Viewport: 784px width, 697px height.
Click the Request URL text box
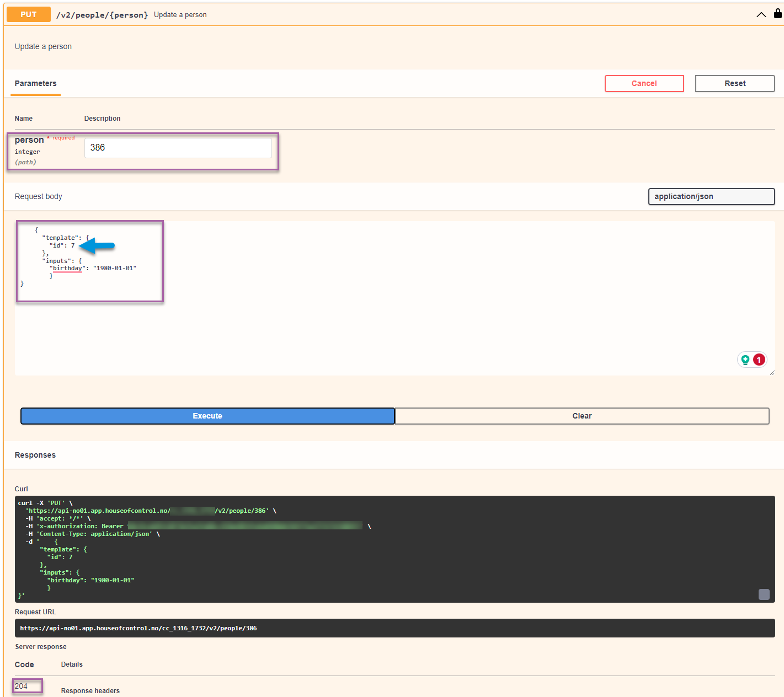tap(394, 628)
